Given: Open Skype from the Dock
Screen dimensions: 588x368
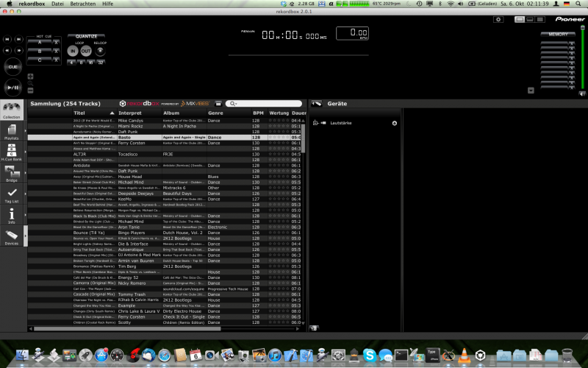Looking at the screenshot, I should [x=370, y=355].
